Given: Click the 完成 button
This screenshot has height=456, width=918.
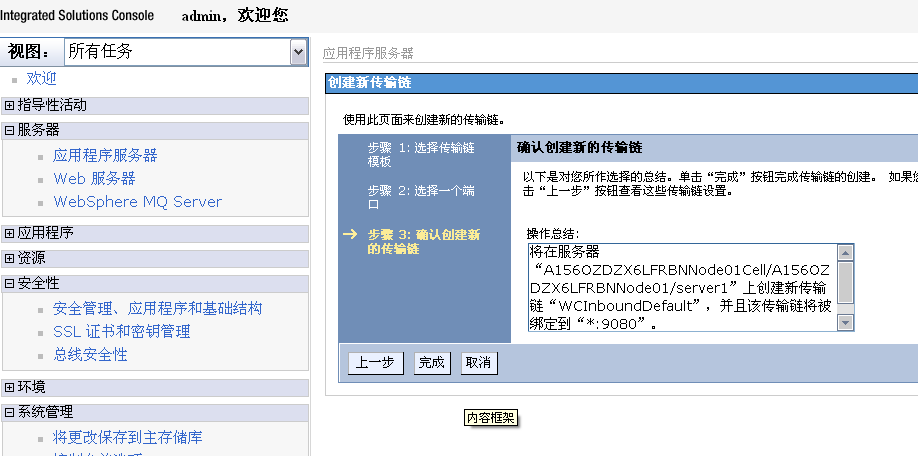Looking at the screenshot, I should tap(431, 363).
